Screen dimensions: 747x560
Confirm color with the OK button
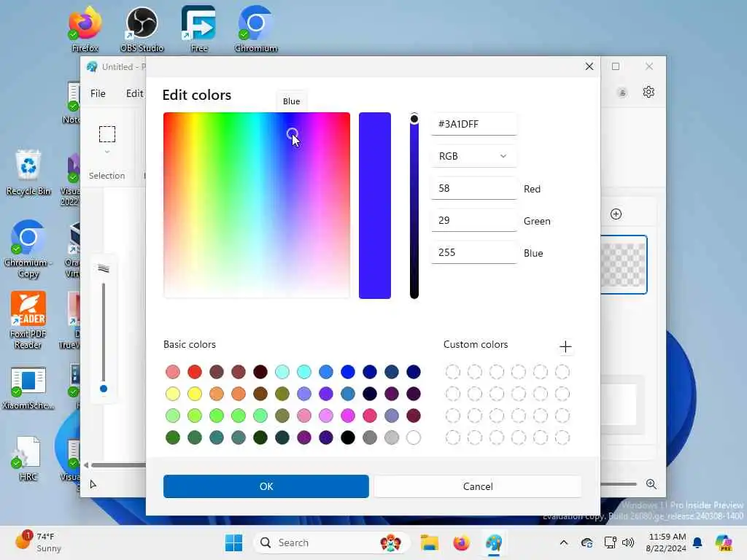point(266,486)
